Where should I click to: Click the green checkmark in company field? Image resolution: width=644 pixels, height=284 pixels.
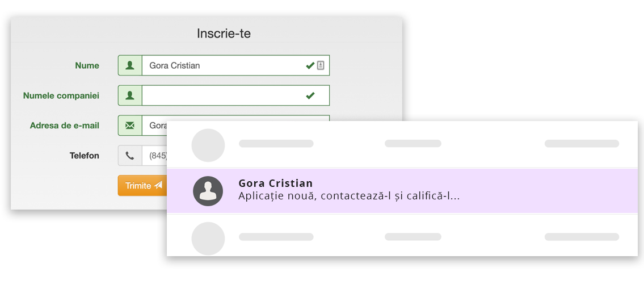pos(310,95)
